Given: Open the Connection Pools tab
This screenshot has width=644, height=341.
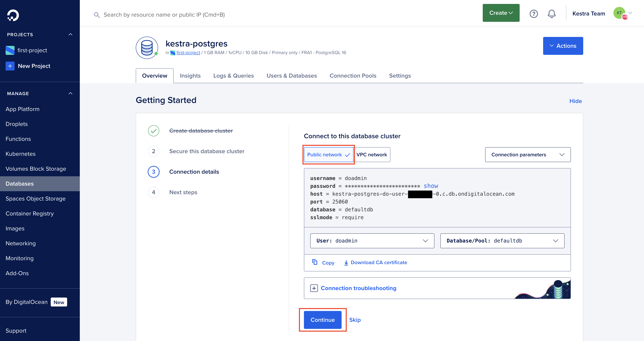Looking at the screenshot, I should pyautogui.click(x=353, y=76).
